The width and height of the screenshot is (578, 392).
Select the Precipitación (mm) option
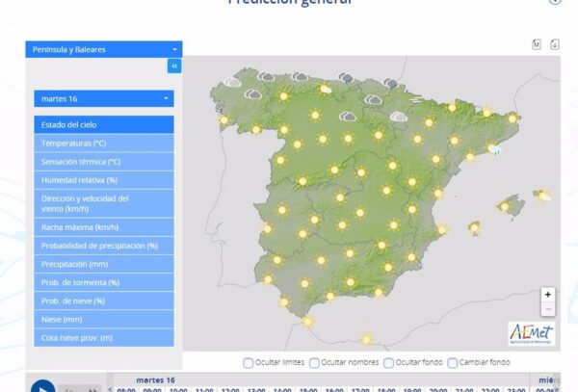[x=103, y=264]
